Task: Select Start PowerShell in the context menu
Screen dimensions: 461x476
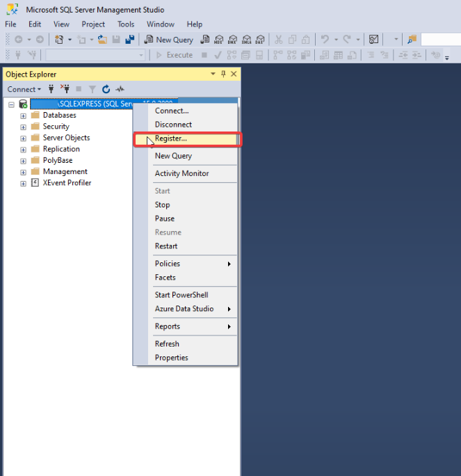Action: (x=186, y=295)
